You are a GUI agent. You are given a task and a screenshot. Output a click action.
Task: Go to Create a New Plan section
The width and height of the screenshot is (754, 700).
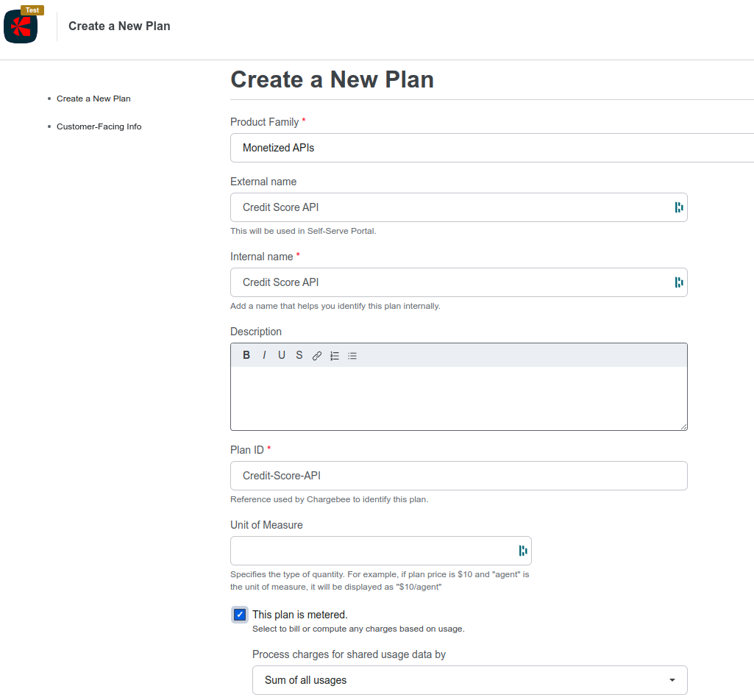(93, 99)
